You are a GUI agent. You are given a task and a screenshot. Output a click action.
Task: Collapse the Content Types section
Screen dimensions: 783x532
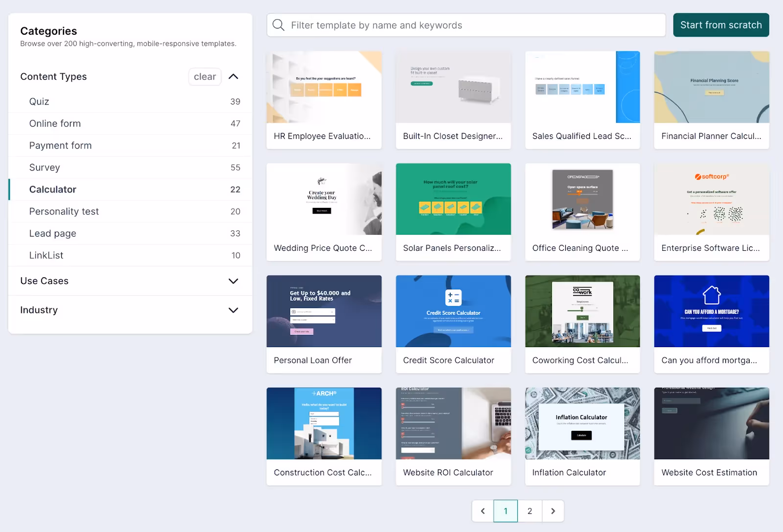pyautogui.click(x=233, y=77)
